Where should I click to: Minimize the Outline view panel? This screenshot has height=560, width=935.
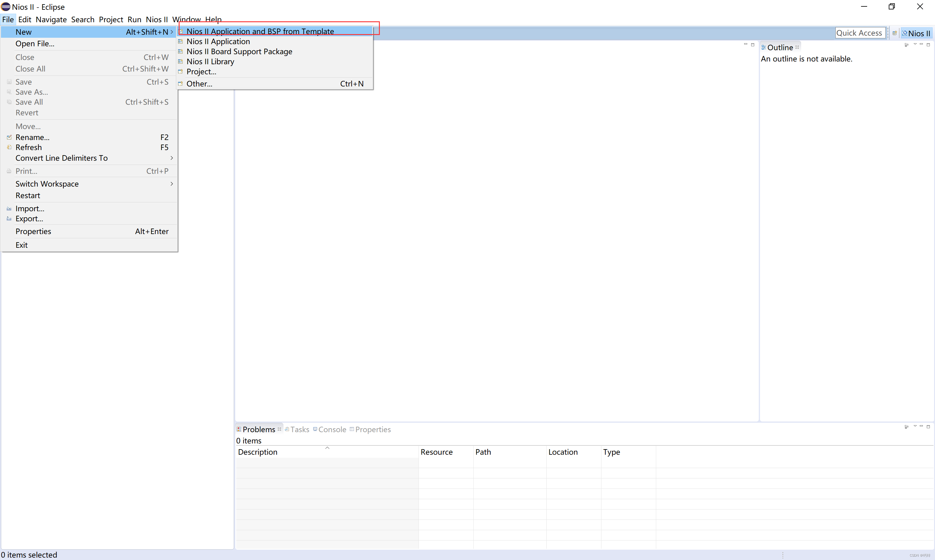[921, 44]
